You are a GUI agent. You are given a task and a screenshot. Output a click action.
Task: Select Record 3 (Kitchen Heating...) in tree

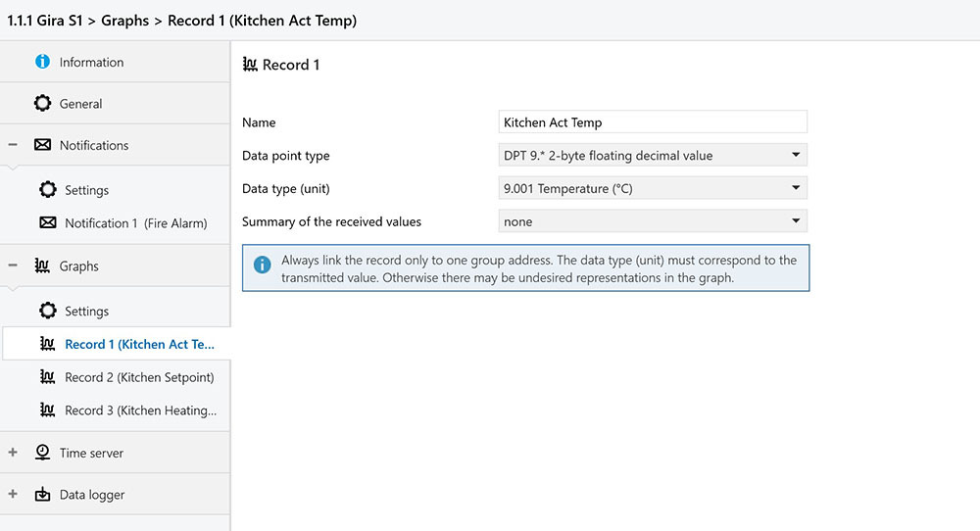click(x=140, y=410)
